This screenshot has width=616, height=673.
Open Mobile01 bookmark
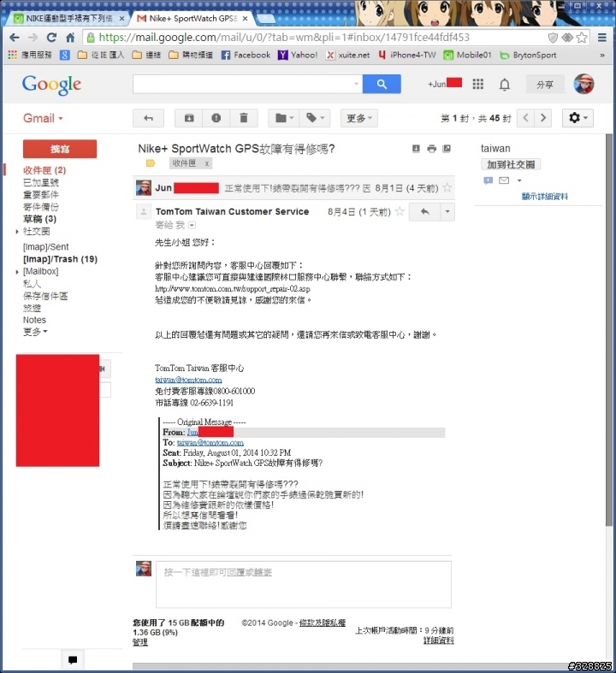click(x=467, y=55)
